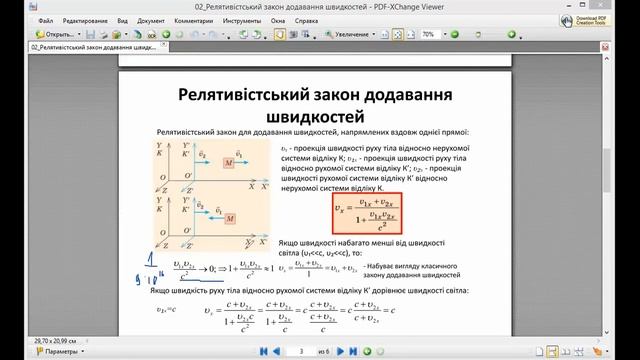
Task: Go to the last page icon
Action: tap(353, 351)
